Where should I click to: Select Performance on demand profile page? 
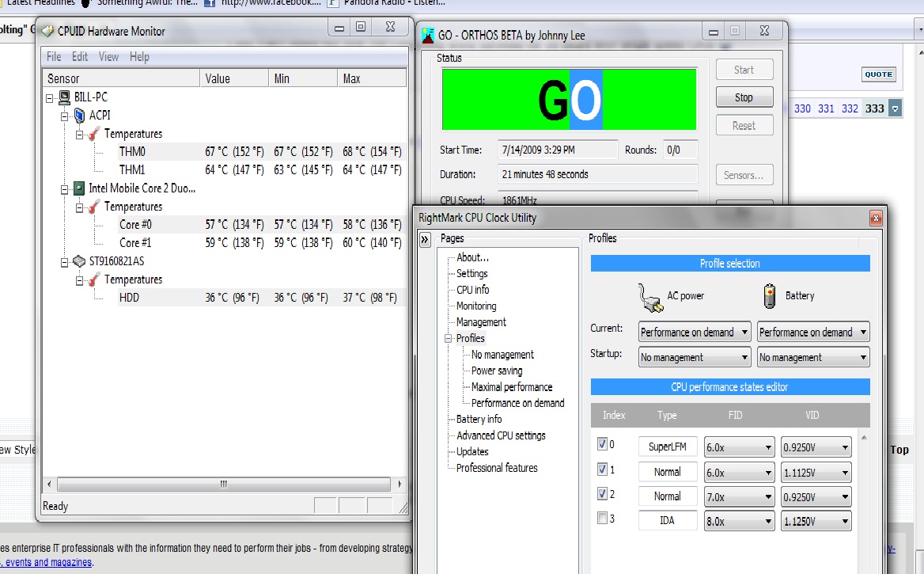point(517,403)
